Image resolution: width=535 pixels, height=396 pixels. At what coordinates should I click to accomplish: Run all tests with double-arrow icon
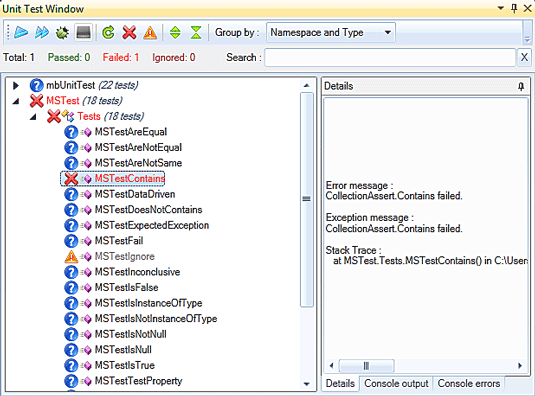pos(42,32)
